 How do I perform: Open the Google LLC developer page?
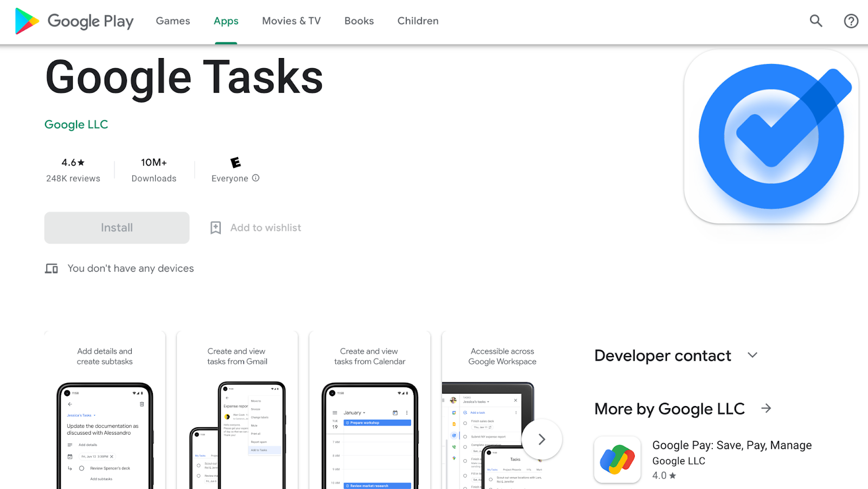tap(76, 124)
